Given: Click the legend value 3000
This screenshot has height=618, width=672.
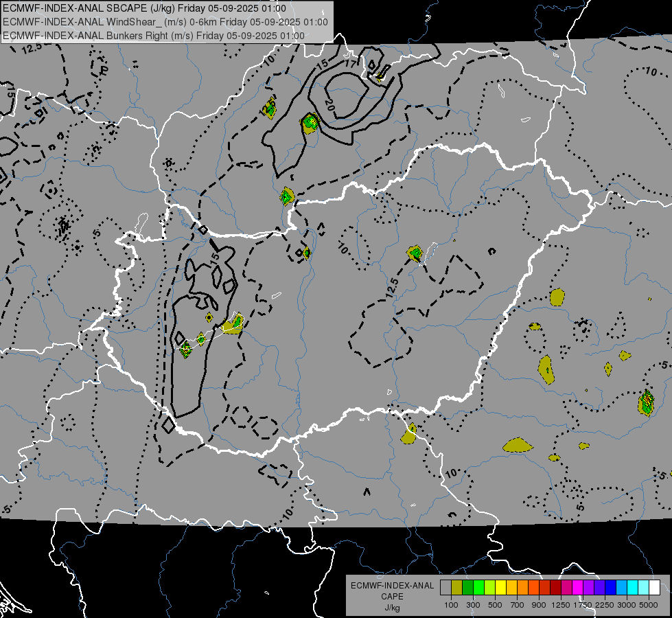Looking at the screenshot, I should 627,605.
